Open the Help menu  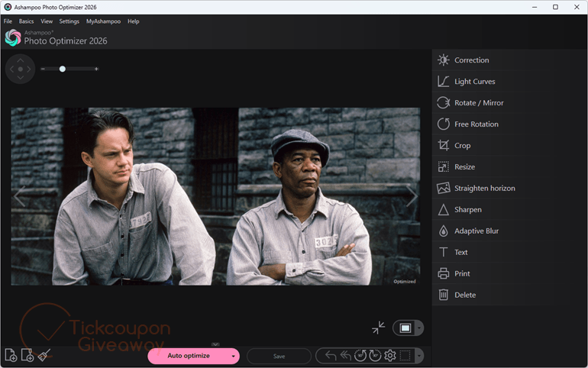(133, 21)
